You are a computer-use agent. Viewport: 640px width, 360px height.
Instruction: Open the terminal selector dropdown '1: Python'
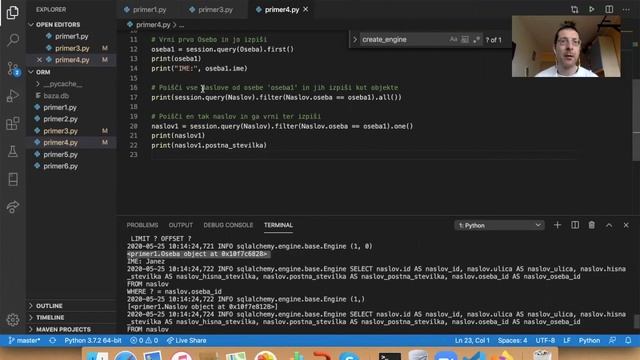tap(499, 225)
